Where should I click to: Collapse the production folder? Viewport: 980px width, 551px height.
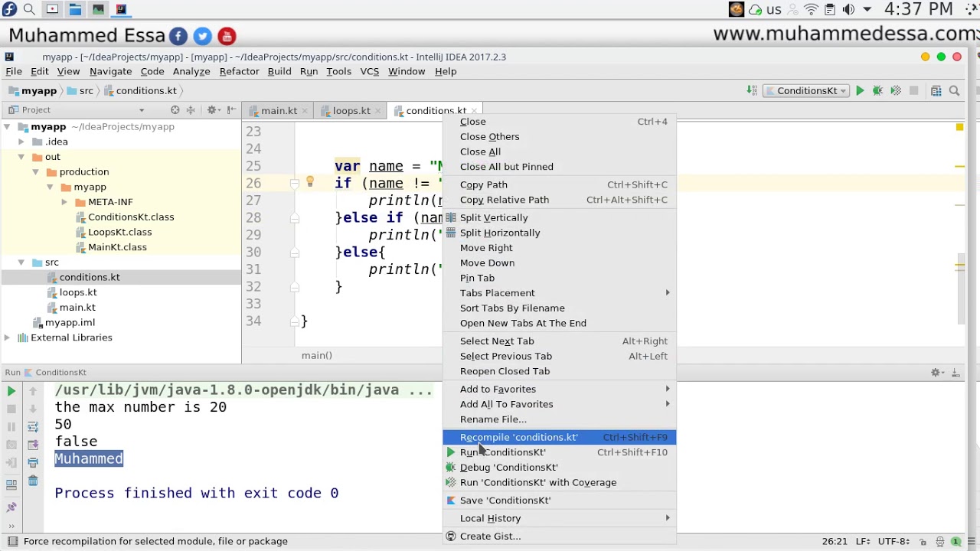point(35,172)
